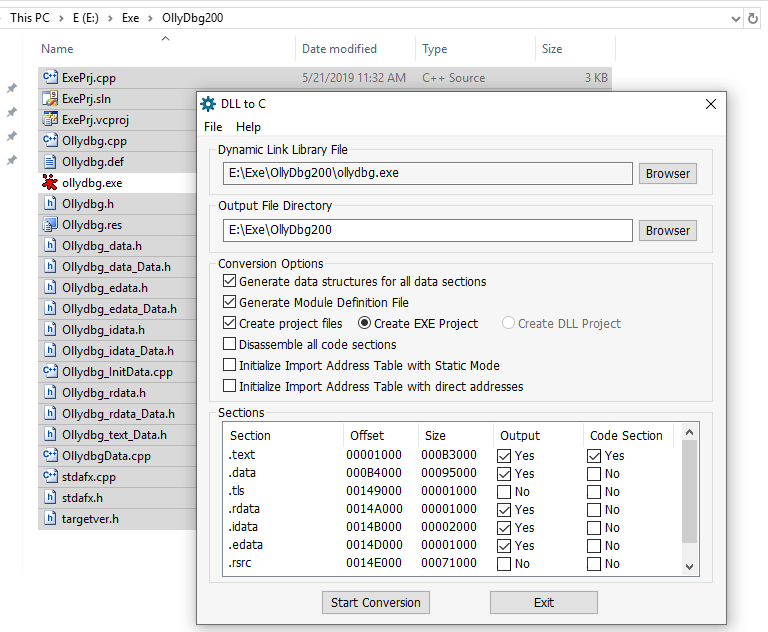Click the ExePrj.vcproj project icon
The image size is (768, 632).
point(50,120)
